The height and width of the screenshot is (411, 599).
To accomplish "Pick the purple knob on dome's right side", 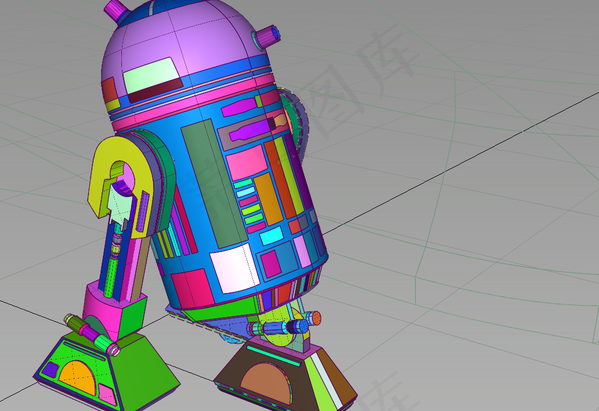I will pyautogui.click(x=267, y=37).
